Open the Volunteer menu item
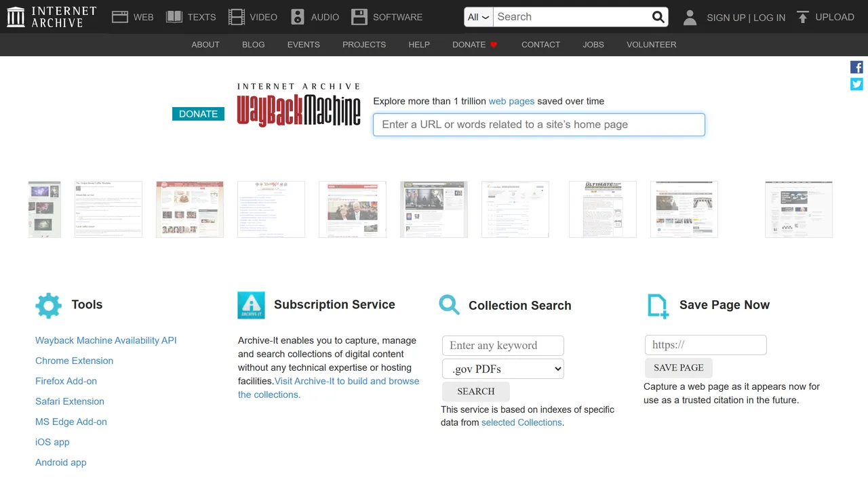 coord(652,45)
